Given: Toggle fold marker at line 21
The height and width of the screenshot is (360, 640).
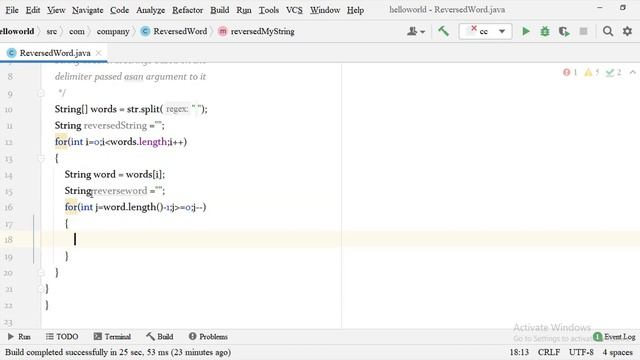Looking at the screenshot, I should 41,289.
